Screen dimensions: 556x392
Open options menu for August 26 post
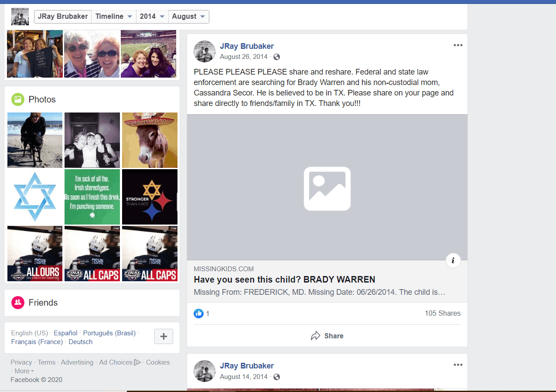458,45
